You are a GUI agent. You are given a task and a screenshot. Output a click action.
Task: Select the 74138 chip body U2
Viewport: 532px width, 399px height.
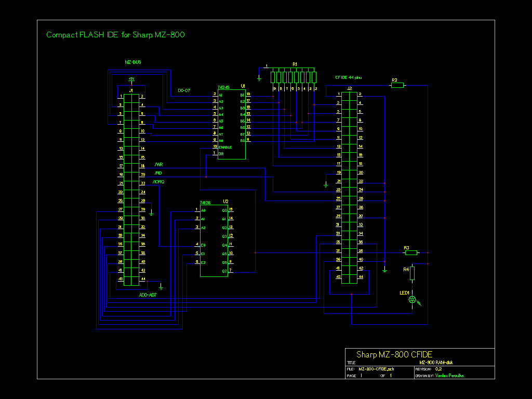[x=214, y=241]
